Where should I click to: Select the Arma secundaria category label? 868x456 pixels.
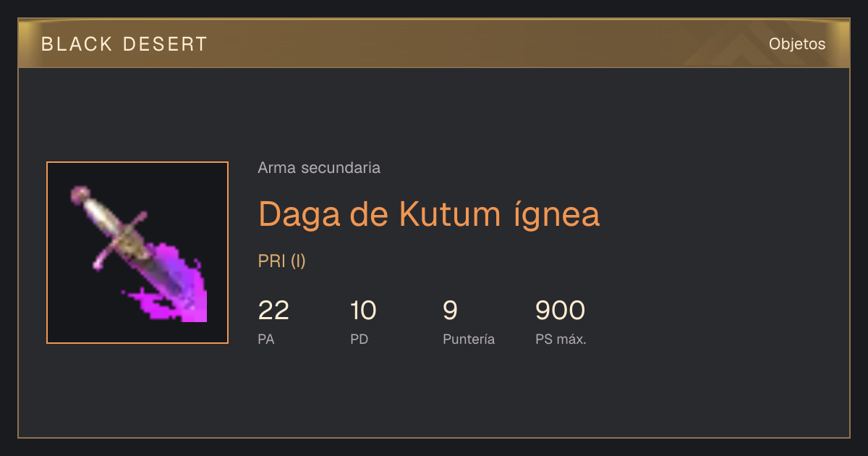click(x=319, y=168)
